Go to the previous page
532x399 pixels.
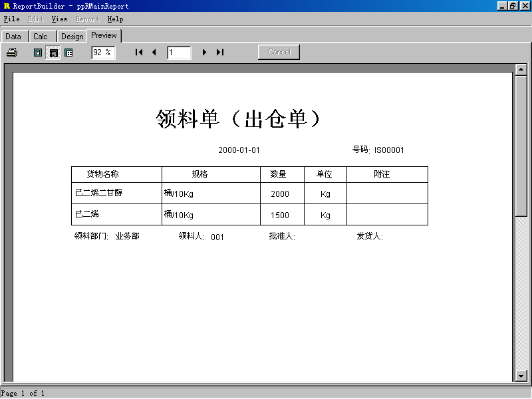154,53
